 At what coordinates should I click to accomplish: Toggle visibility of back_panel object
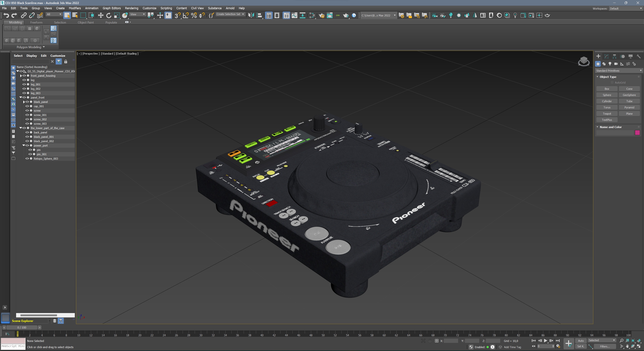[27, 132]
